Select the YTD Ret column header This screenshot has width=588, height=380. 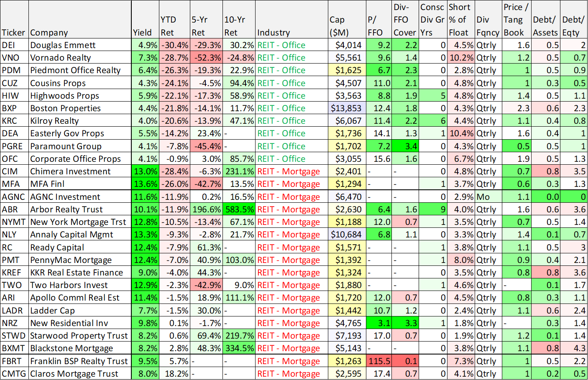[x=174, y=20]
